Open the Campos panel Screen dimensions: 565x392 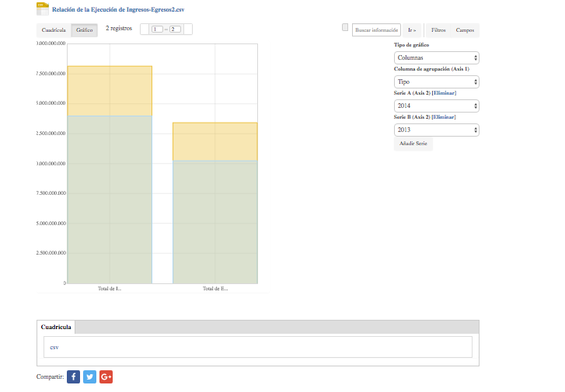(x=465, y=30)
